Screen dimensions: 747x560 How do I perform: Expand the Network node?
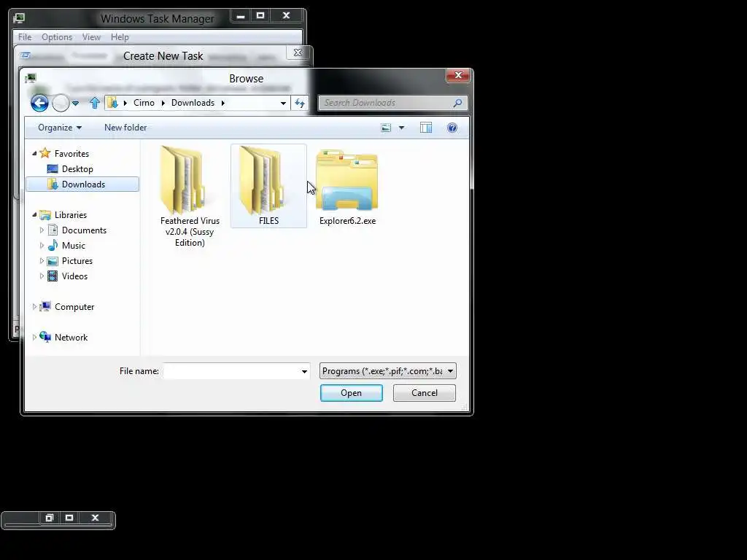coord(34,337)
